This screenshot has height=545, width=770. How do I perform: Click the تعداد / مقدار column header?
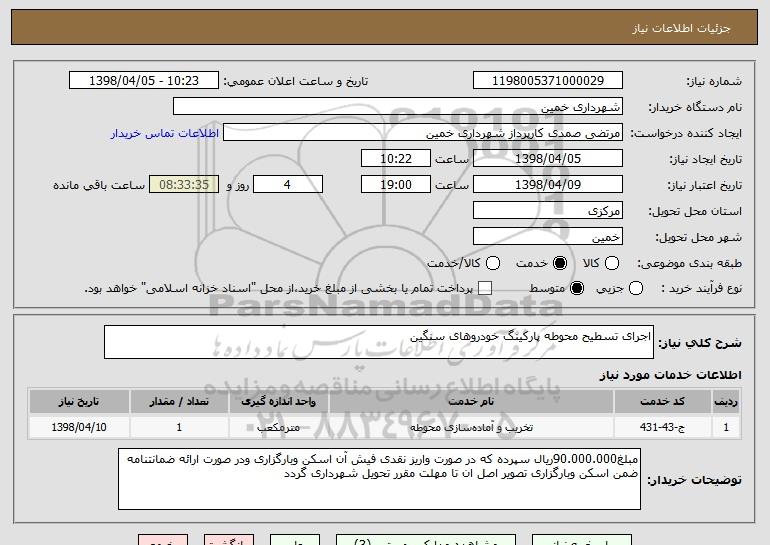pyautogui.click(x=179, y=402)
